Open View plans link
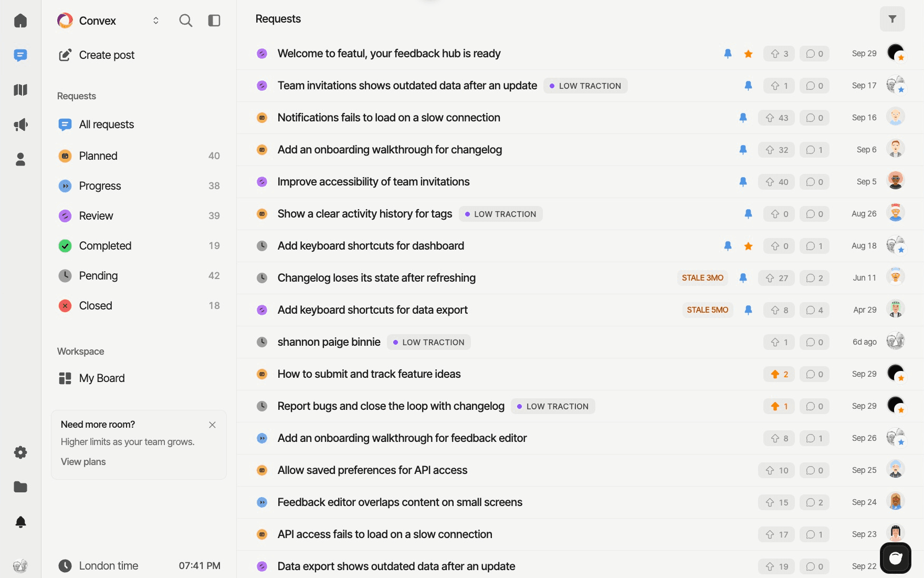 [x=83, y=462]
